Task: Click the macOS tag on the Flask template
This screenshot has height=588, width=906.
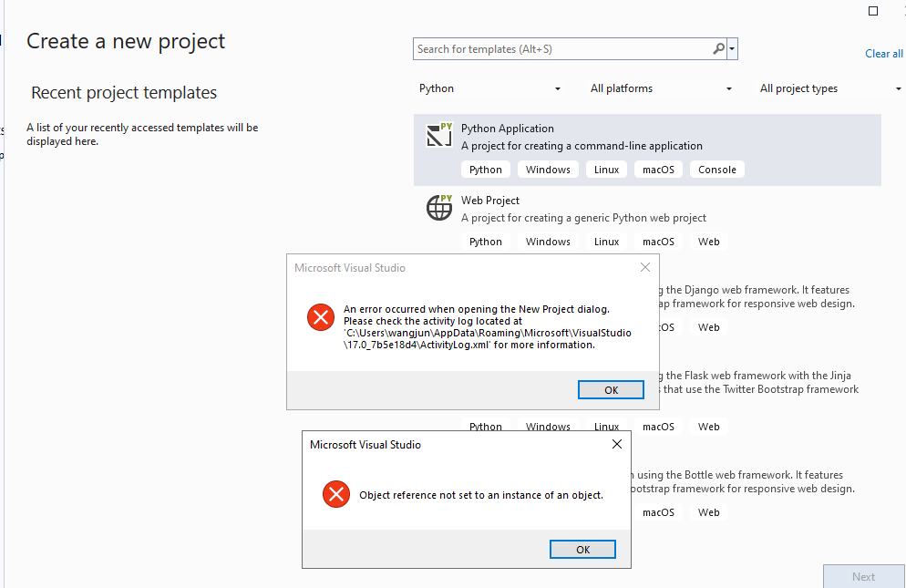Action: point(658,427)
